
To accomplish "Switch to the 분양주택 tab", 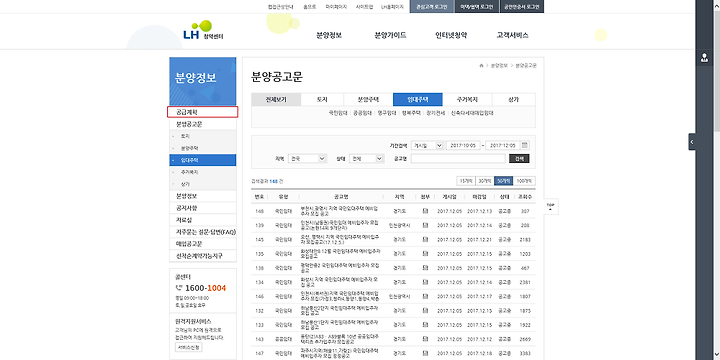I will coord(368,100).
